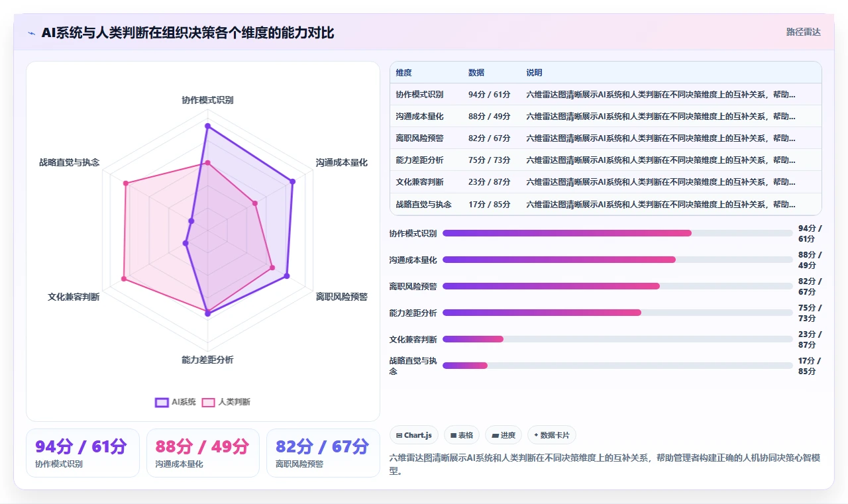
Task: Click the 23分 / 87分 table cell
Action: pyautogui.click(x=490, y=182)
